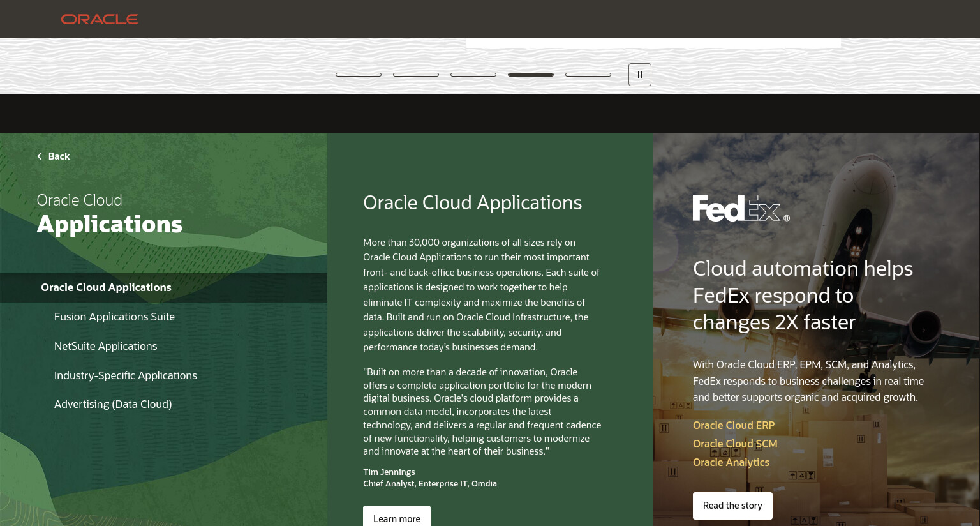Click the bold 'Applications' sidebar title

click(x=110, y=225)
